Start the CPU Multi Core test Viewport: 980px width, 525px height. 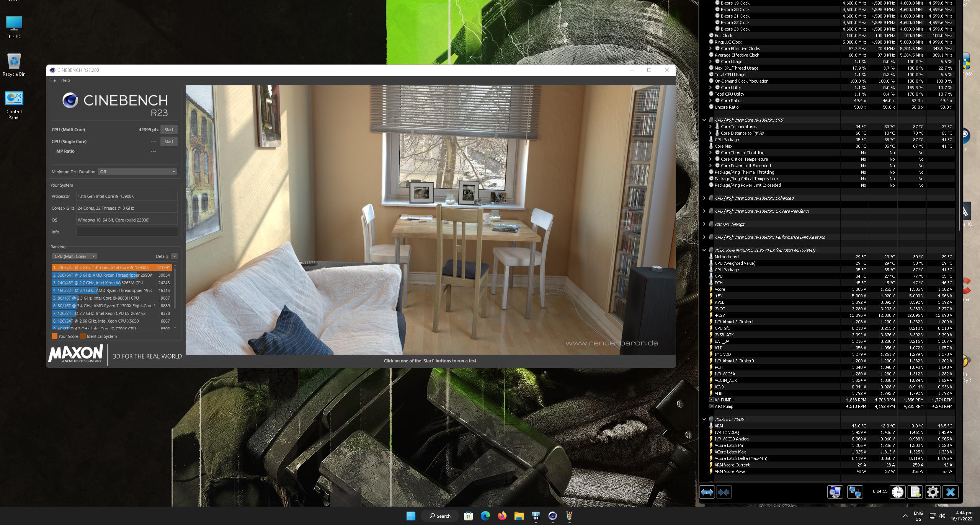point(169,130)
